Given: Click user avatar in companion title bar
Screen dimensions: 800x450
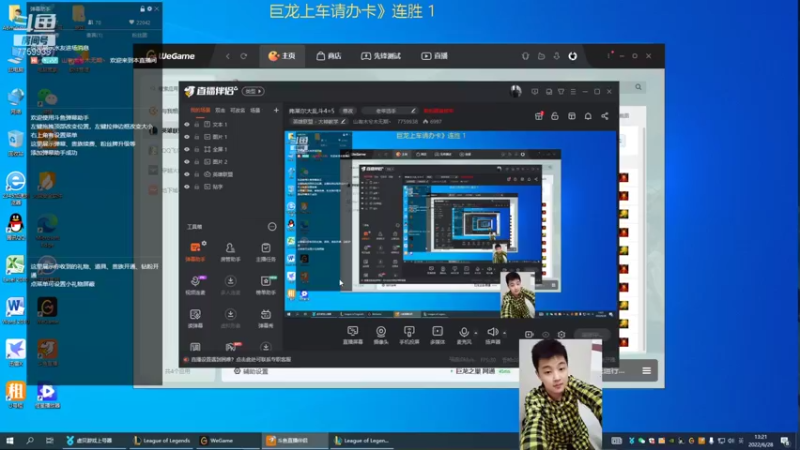Looking at the screenshot, I should (x=515, y=91).
